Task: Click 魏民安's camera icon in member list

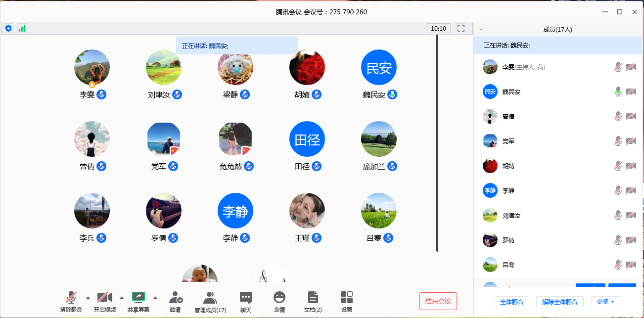Action: coord(631,91)
